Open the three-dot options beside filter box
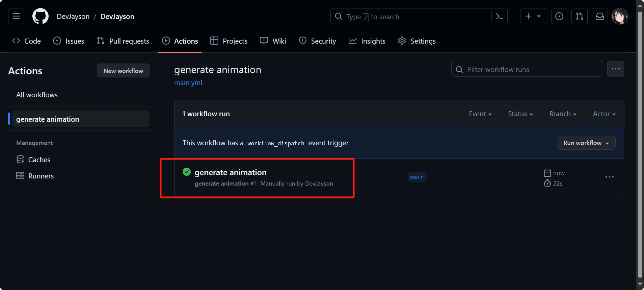644x290 pixels. tap(616, 69)
